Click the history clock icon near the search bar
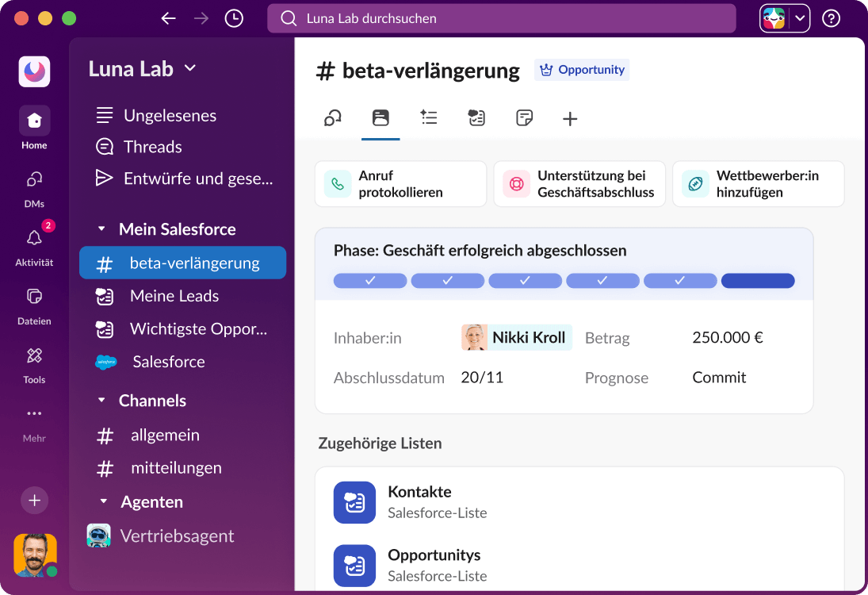 coord(233,17)
